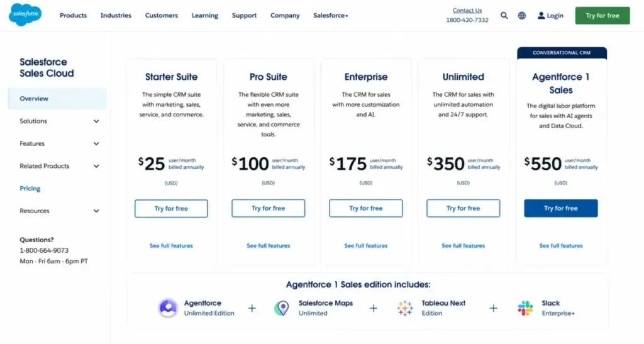644x344 pixels.
Task: Click the Salesforce cloud logo
Action: pyautogui.click(x=25, y=14)
